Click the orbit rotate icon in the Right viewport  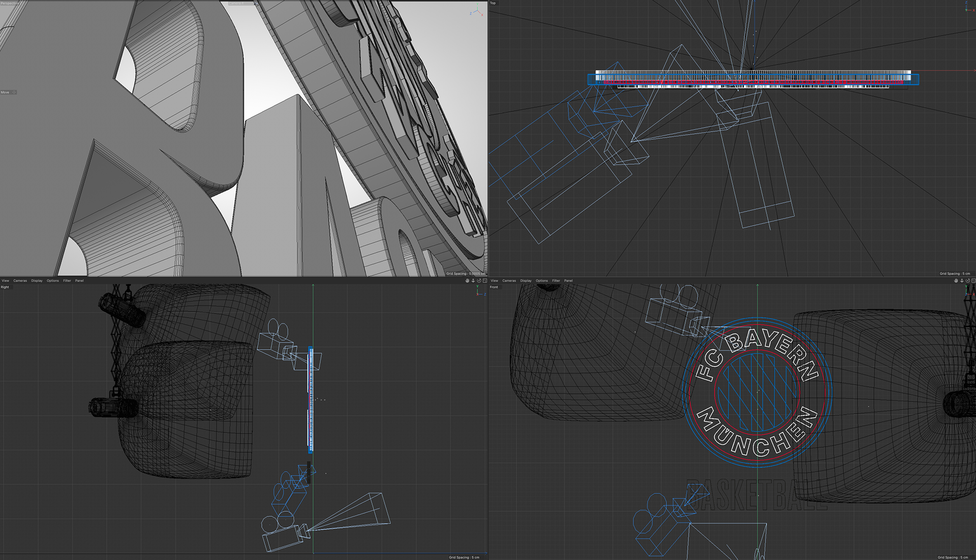(x=479, y=281)
